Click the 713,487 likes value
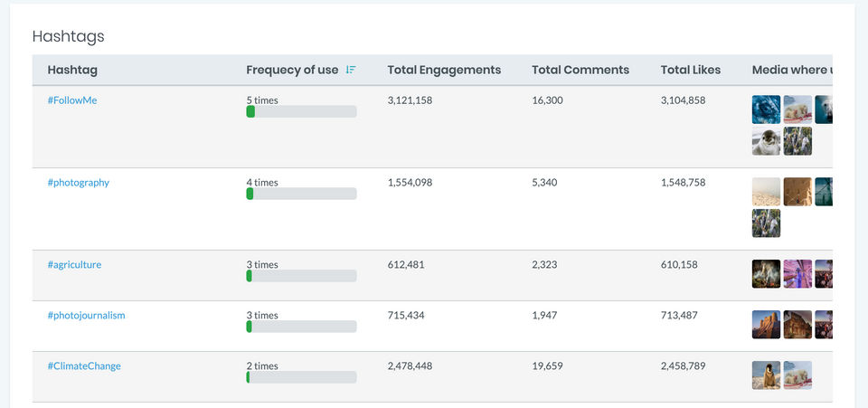The width and height of the screenshot is (868, 408). 679,316
